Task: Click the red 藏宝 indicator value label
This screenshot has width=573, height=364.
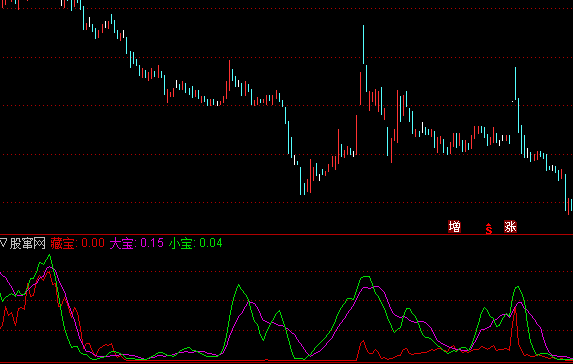Action: click(x=77, y=243)
